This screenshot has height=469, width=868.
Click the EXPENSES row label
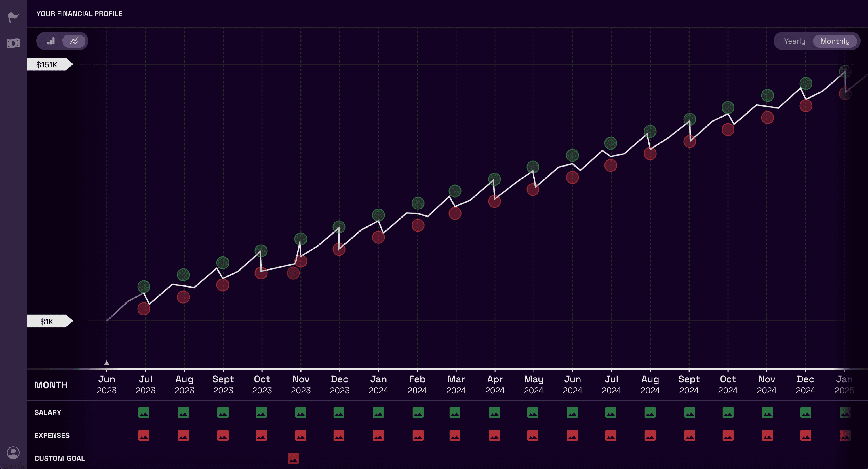[52, 435]
